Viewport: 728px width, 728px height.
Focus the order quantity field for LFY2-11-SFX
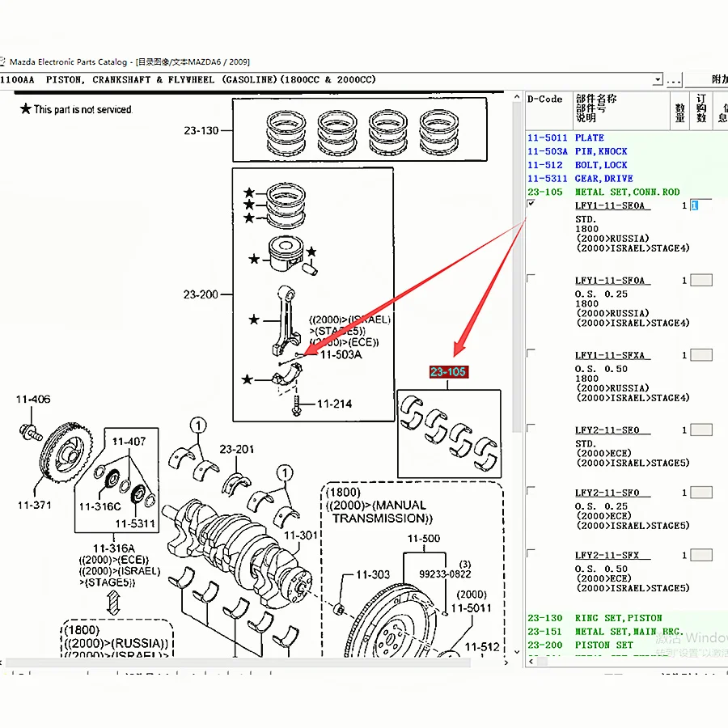(701, 555)
